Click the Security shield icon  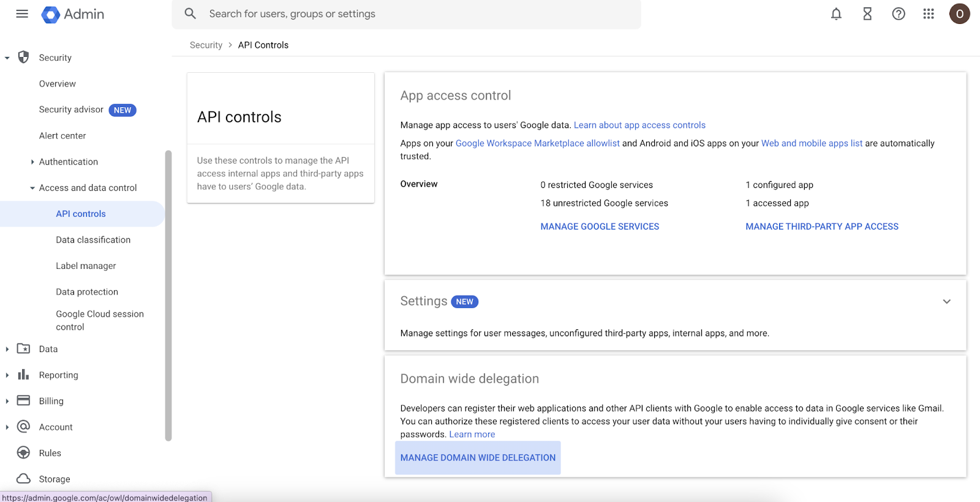click(x=24, y=57)
